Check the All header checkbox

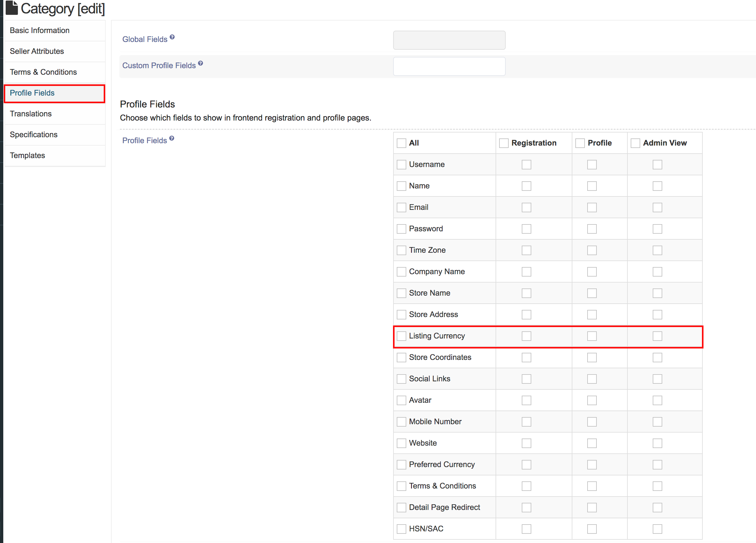coord(401,143)
